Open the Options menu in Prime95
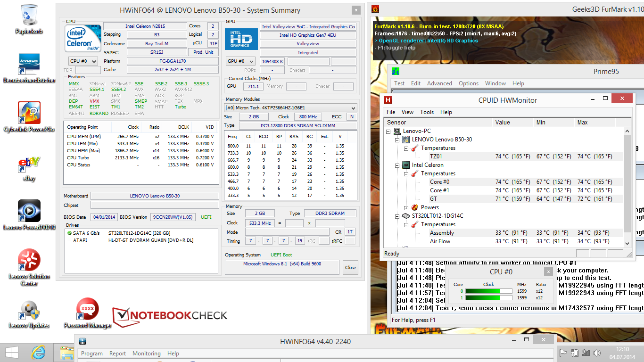Screen dimensions: 644x362 [469, 83]
